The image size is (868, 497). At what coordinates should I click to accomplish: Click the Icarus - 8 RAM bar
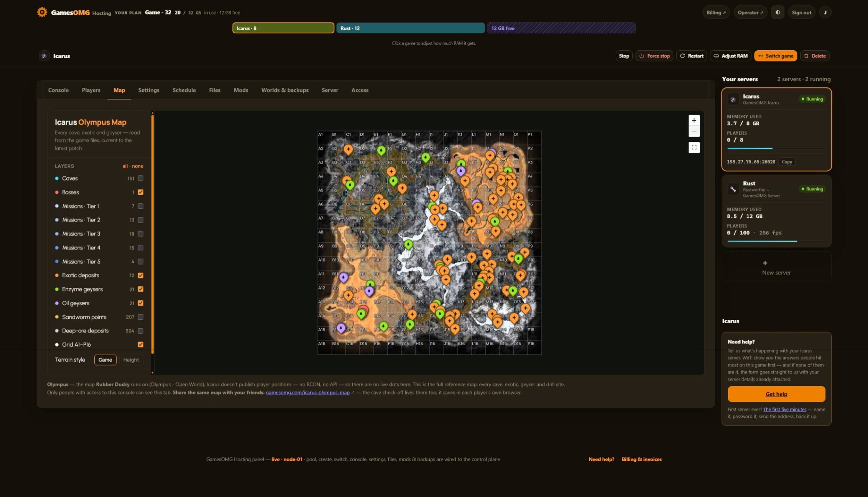tap(283, 28)
